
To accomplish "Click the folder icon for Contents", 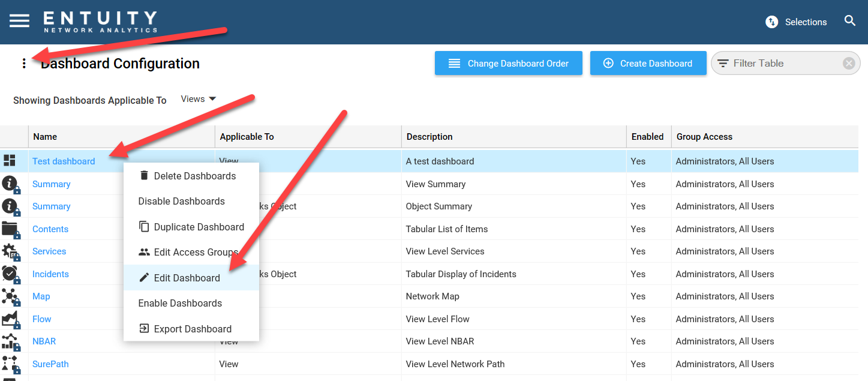I will [x=11, y=229].
